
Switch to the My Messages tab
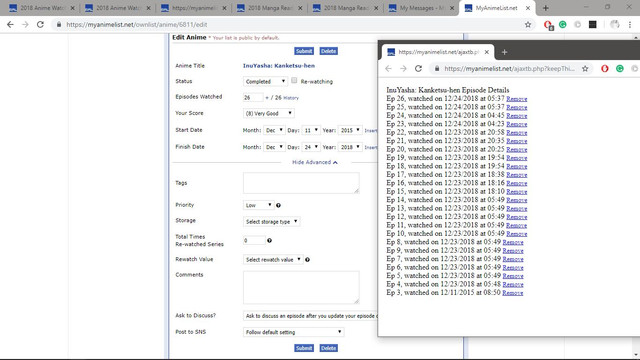422,8
